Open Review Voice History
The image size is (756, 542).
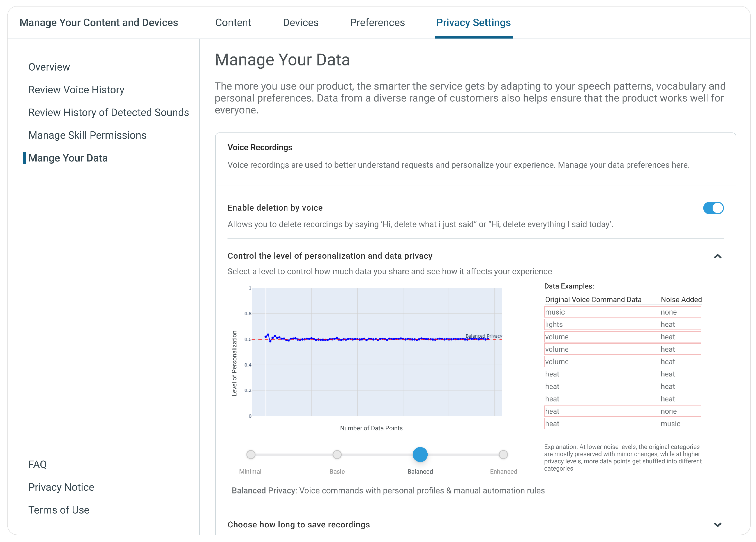(76, 90)
